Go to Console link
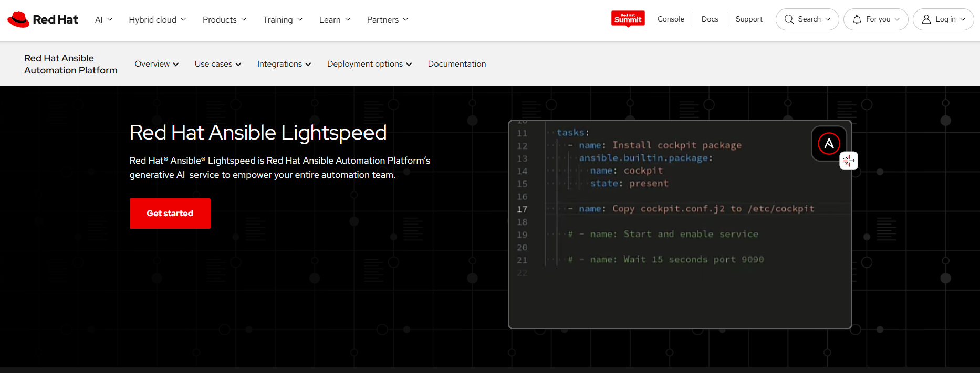This screenshot has width=980, height=373. click(671, 19)
